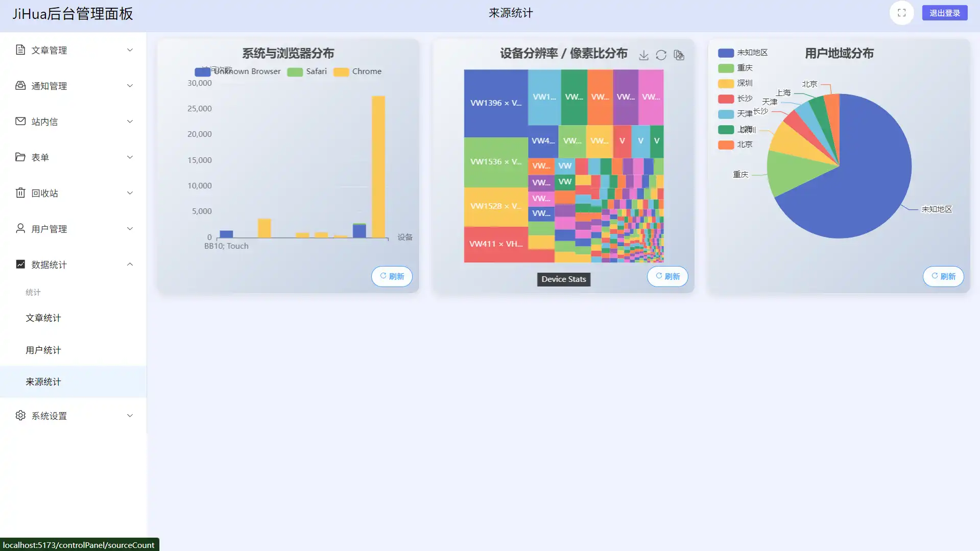Click the 文章管理 document icon
980x551 pixels.
point(20,50)
